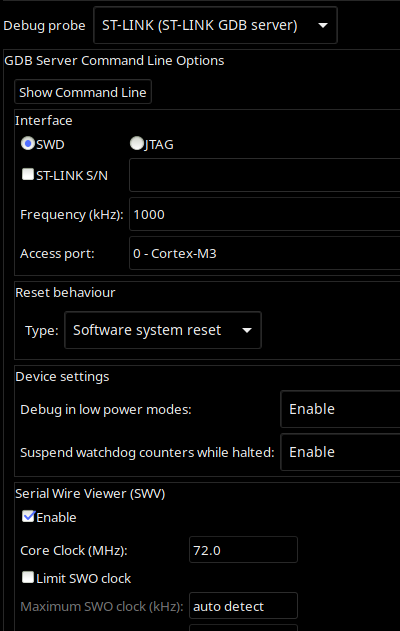Open the Debug probe dropdown arrow
The height and width of the screenshot is (631, 400).
pos(322,25)
